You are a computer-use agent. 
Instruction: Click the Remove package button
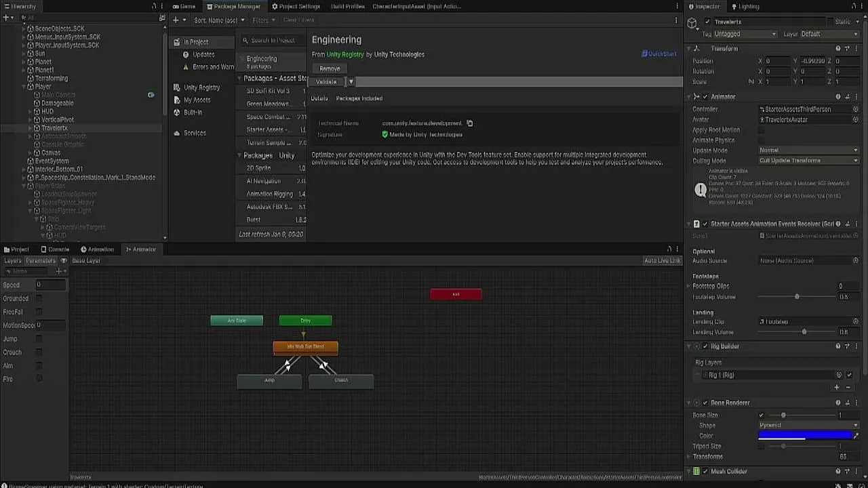click(330, 68)
